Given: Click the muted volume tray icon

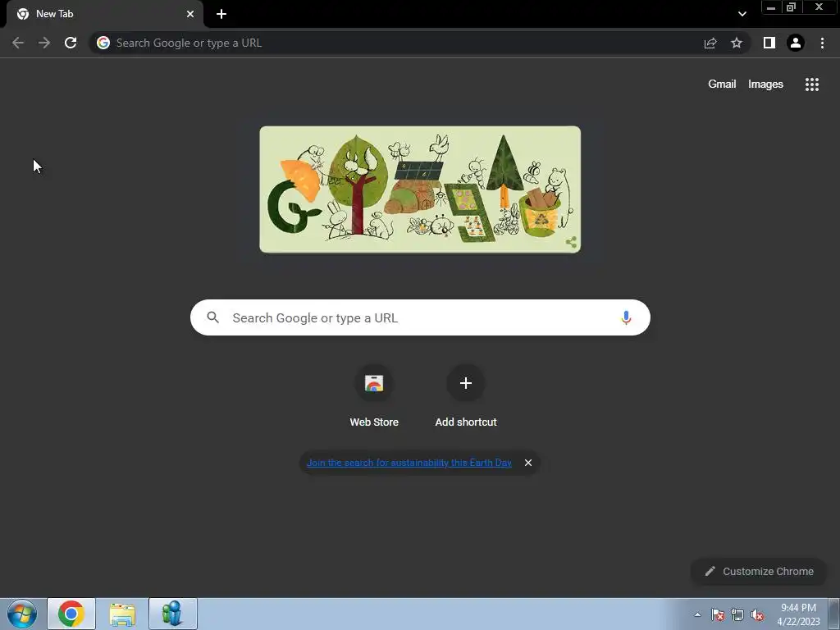Looking at the screenshot, I should [757, 614].
